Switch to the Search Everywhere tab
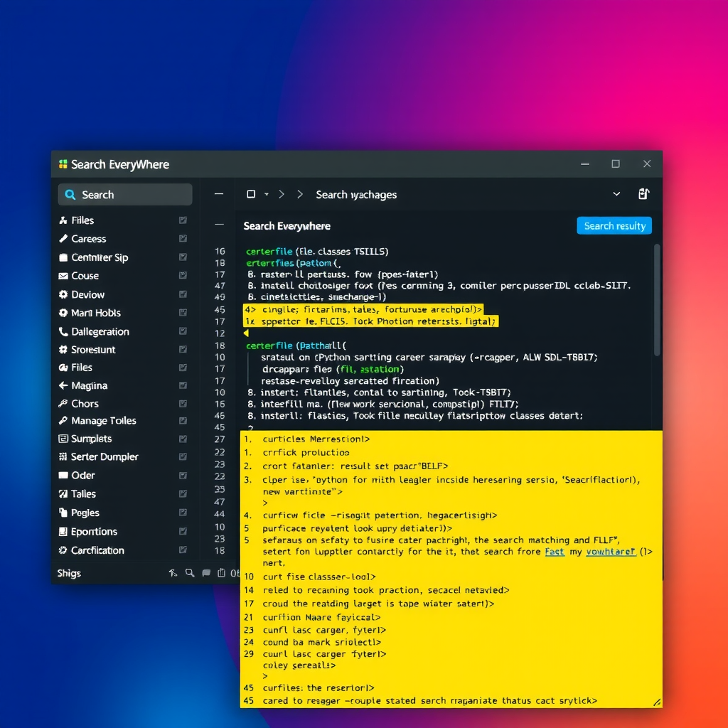This screenshot has width=728, height=728. pyautogui.click(x=287, y=225)
